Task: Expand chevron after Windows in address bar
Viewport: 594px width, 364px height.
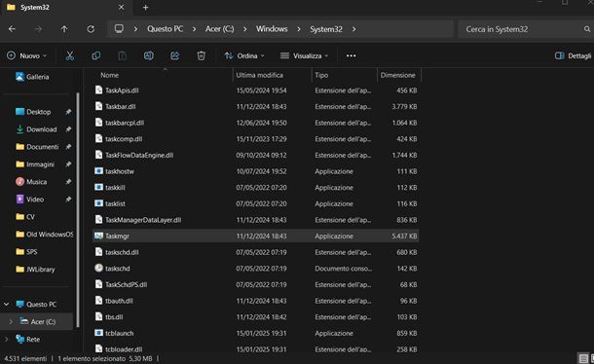Action: point(299,29)
